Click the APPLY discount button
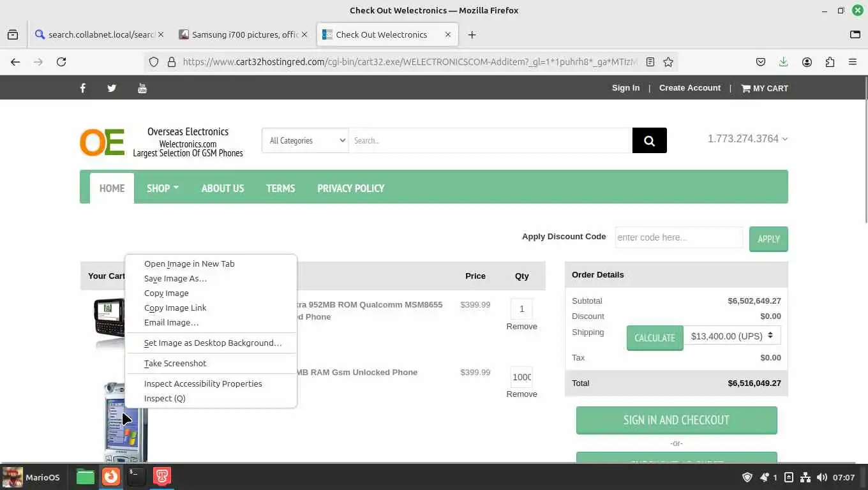 coord(768,239)
